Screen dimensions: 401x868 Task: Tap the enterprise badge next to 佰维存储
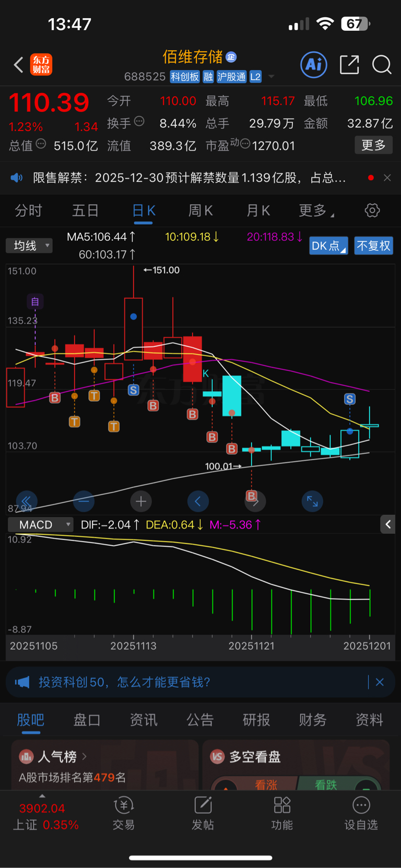coord(231,56)
